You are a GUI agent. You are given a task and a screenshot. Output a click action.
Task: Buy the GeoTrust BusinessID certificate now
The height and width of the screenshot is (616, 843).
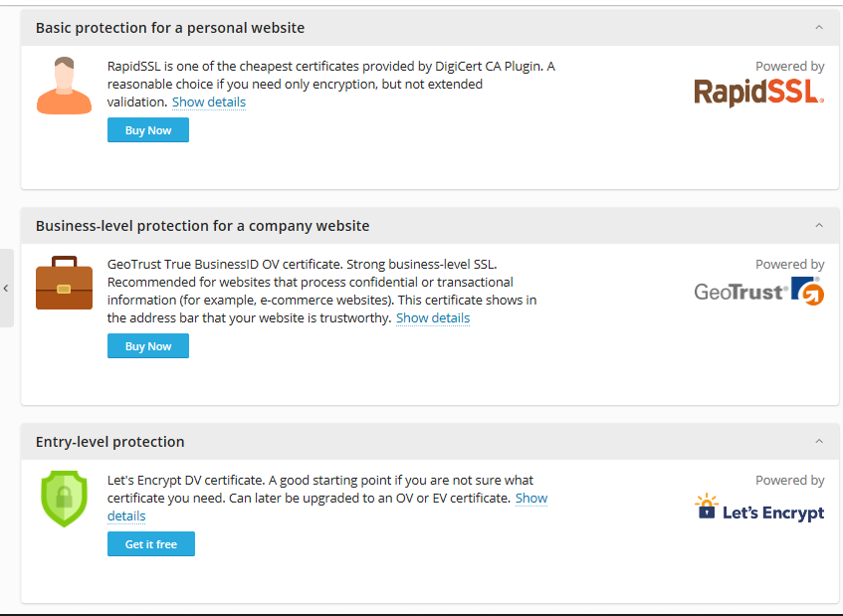(x=148, y=346)
